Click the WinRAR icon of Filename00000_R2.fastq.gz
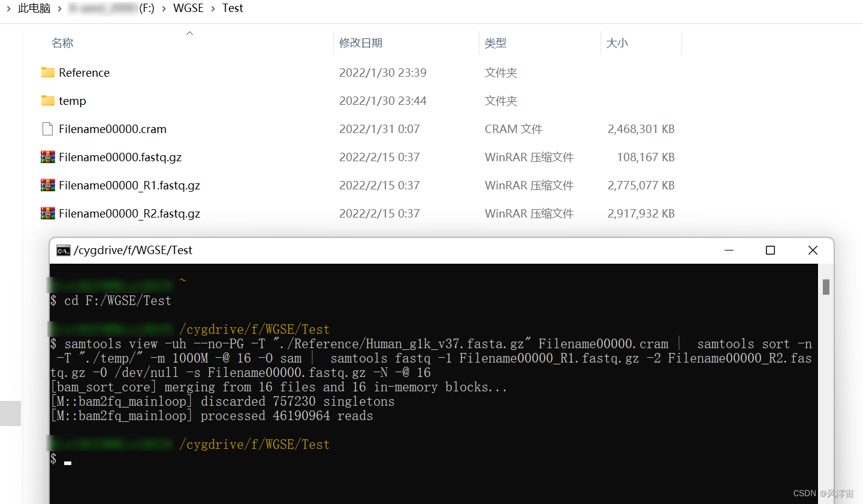This screenshot has width=863, height=504. pos(47,213)
